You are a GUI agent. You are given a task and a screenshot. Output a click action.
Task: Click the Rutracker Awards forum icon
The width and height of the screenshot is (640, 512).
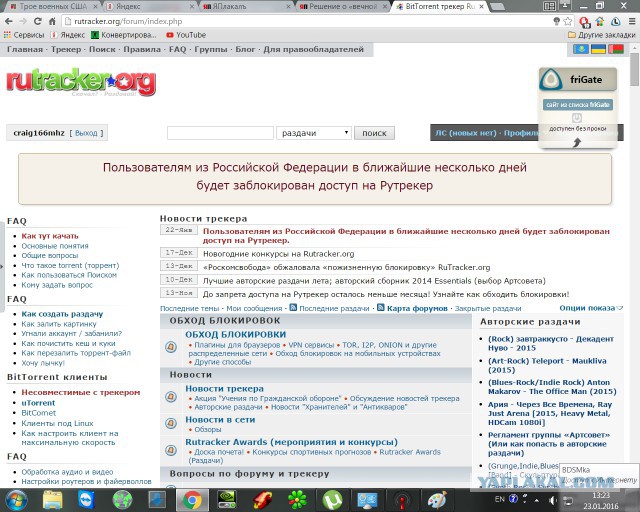(x=171, y=450)
